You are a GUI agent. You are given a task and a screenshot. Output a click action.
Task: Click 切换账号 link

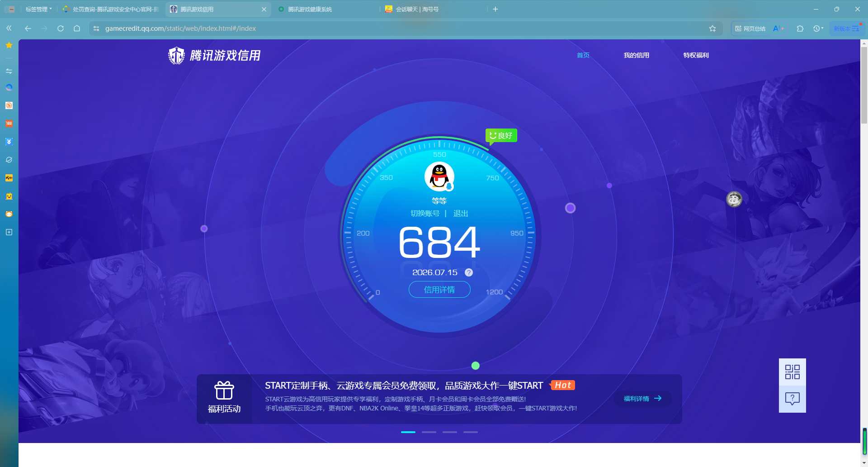(425, 214)
